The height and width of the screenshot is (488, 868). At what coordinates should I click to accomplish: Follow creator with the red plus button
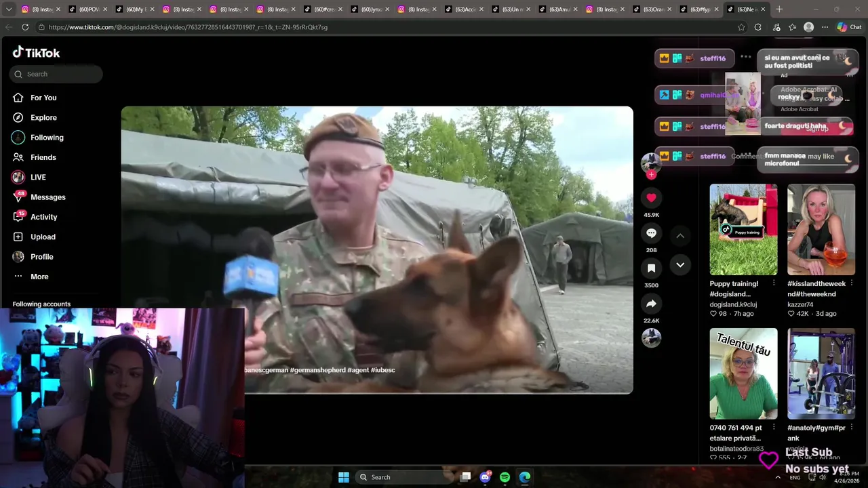pos(651,175)
